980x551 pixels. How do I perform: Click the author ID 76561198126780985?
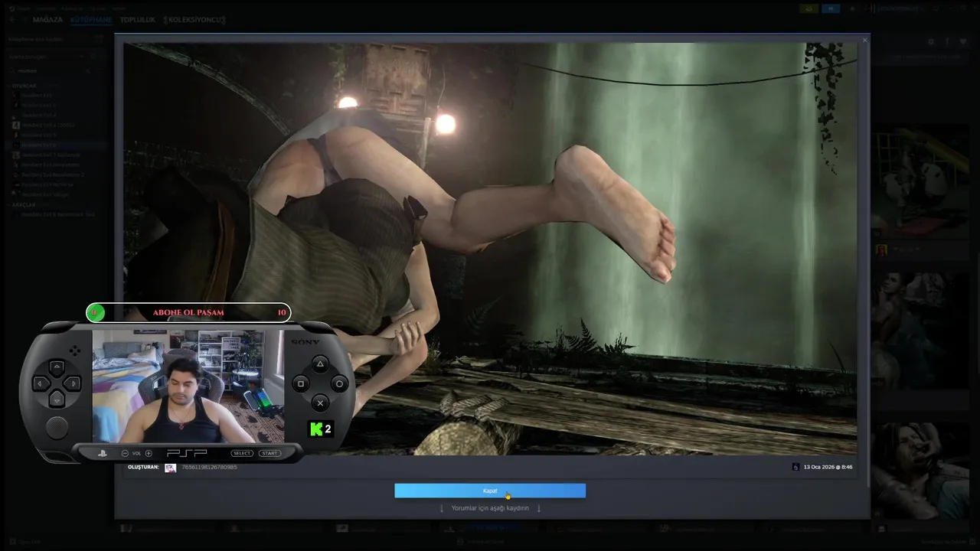tap(209, 467)
